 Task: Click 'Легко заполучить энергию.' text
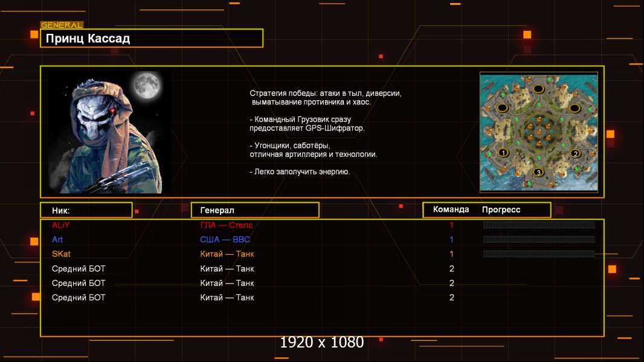pos(300,172)
